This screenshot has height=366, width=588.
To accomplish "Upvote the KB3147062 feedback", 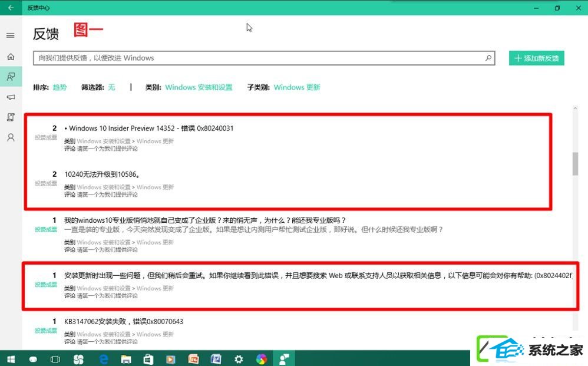I will 46,331.
